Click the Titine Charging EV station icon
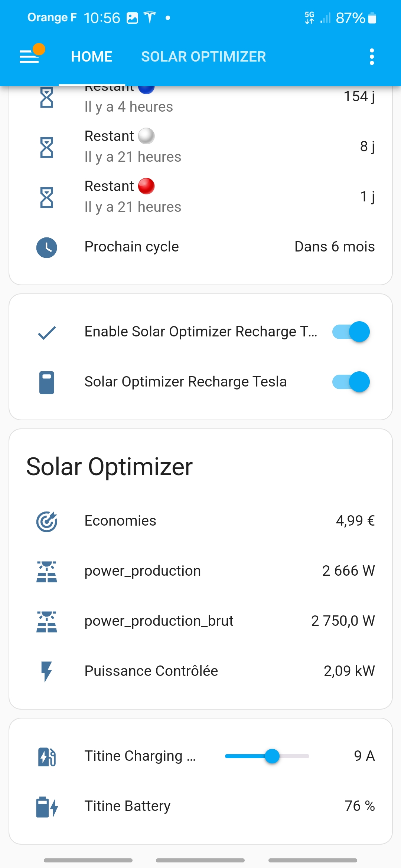 pos(47,756)
